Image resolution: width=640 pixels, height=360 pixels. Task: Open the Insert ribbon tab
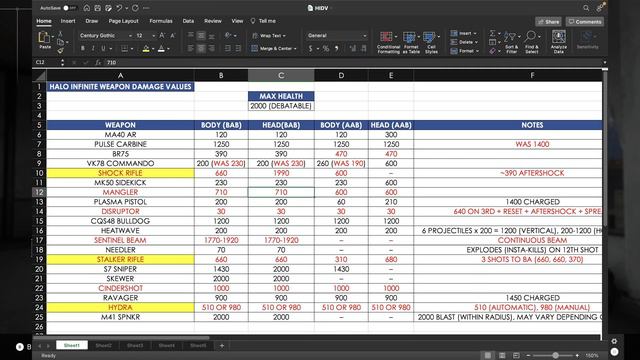(x=68, y=21)
